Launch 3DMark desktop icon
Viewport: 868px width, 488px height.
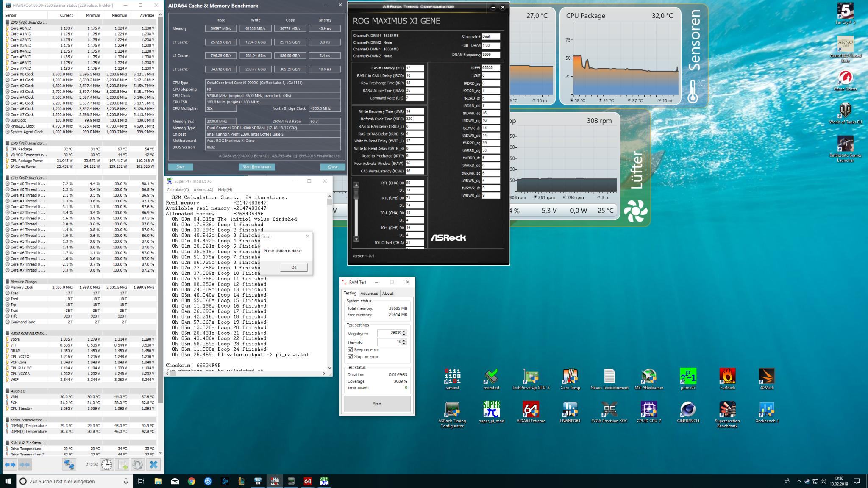point(767,379)
